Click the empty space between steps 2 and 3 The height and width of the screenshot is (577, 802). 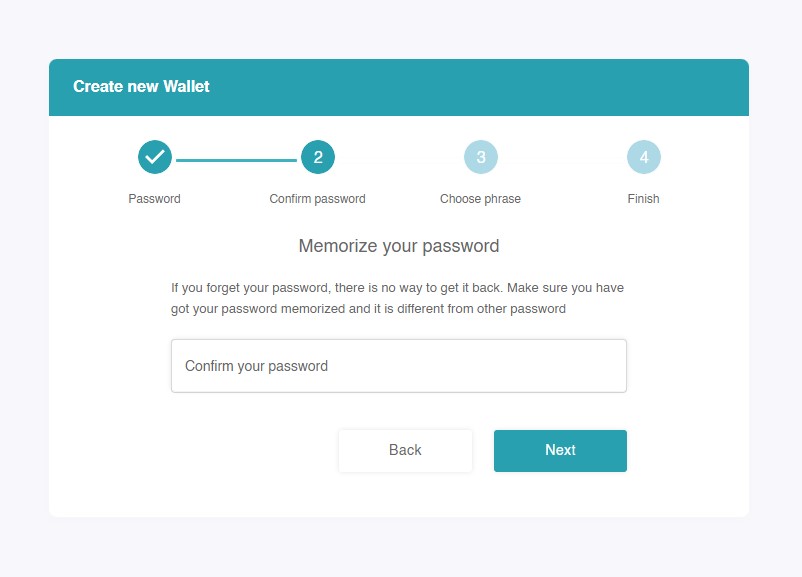click(400, 157)
